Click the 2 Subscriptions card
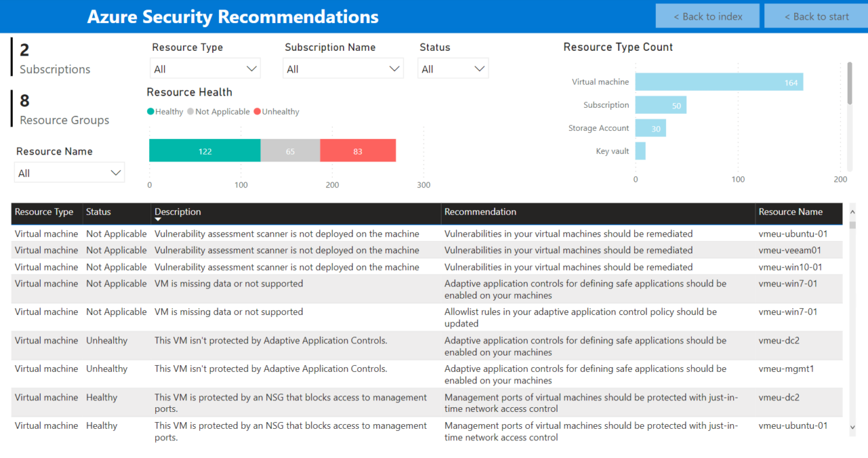868x458 pixels. pyautogui.click(x=54, y=58)
